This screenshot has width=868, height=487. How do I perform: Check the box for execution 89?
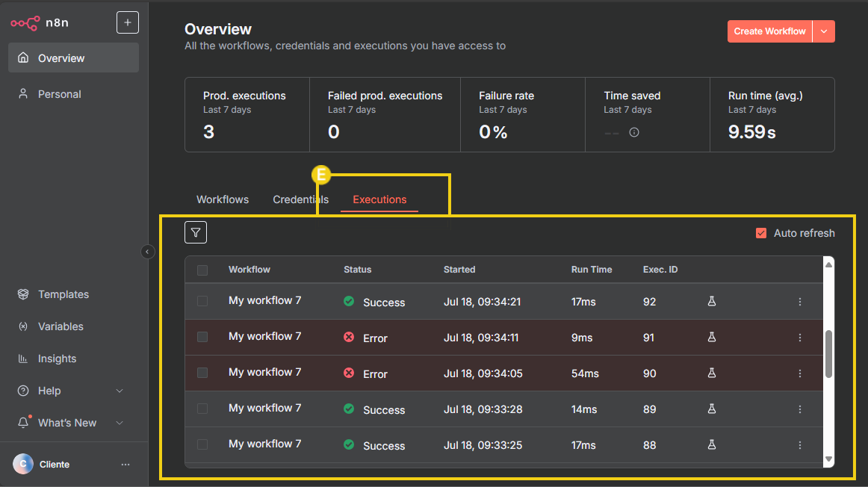coord(202,409)
